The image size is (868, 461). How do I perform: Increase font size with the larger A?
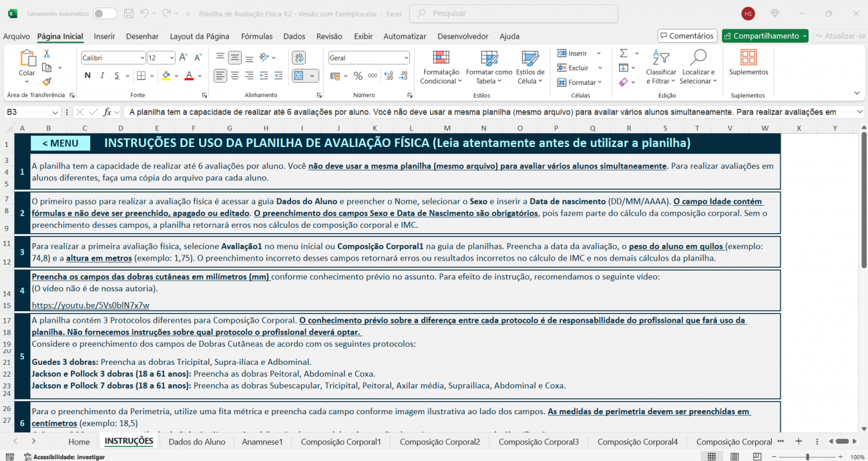184,57
